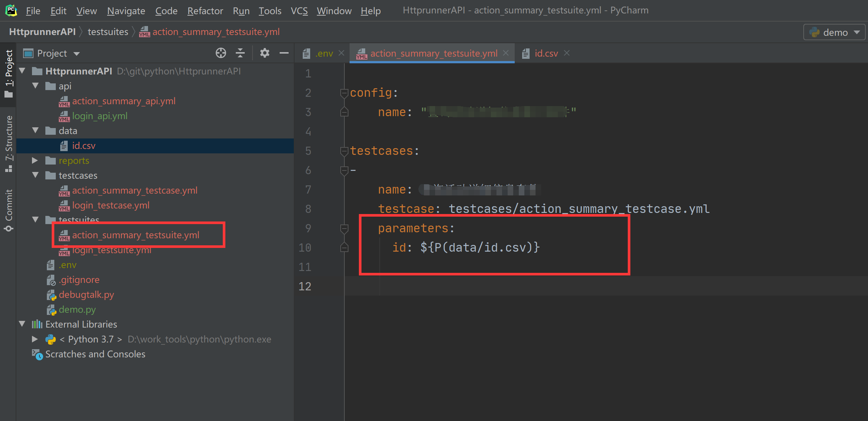Close the .env editor tab
Viewport: 868px width, 421px height.
tap(341, 53)
